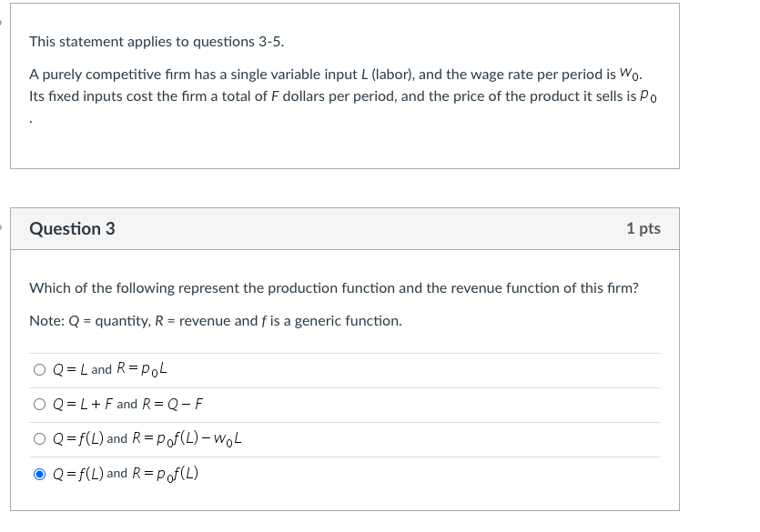
Task: Click the already-selected Q = f(L), R = p0f(L) radio
Action: pyautogui.click(x=39, y=472)
